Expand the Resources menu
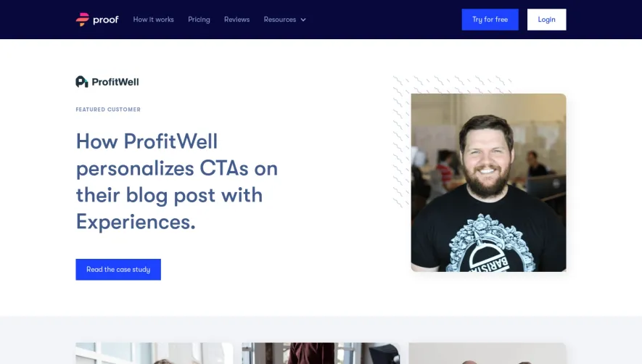This screenshot has height=364, width=642. (x=284, y=20)
